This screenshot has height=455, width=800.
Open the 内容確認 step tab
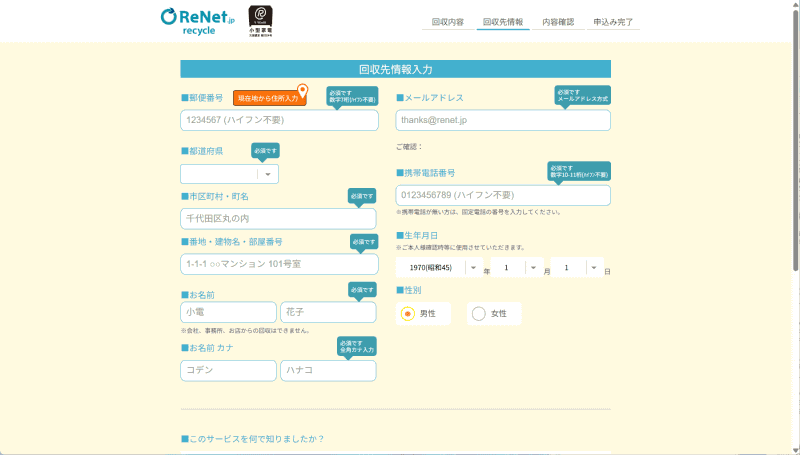coord(558,22)
